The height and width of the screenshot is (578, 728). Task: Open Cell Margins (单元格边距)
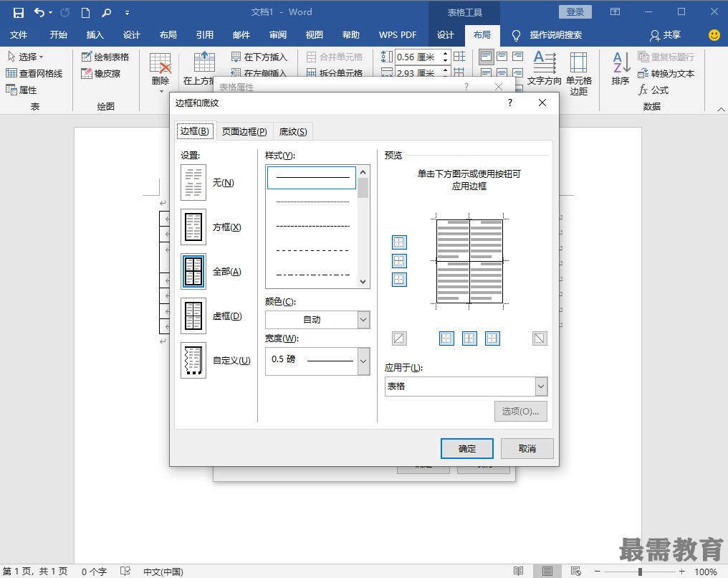[578, 73]
